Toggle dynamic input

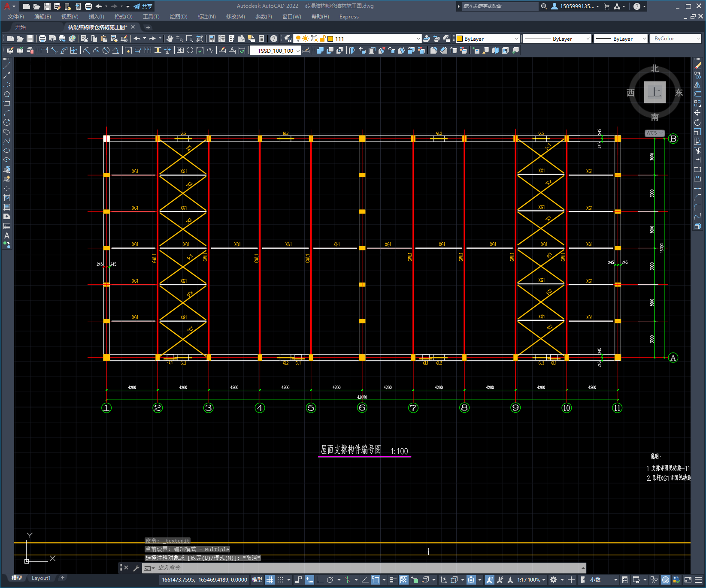[x=309, y=580]
